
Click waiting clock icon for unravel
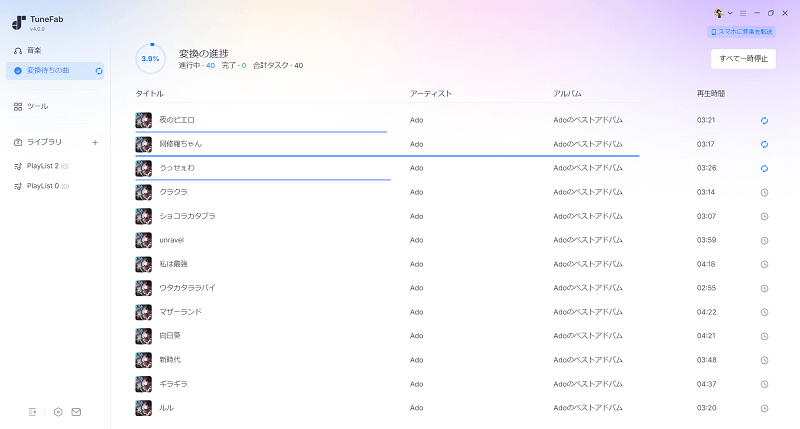coord(764,240)
